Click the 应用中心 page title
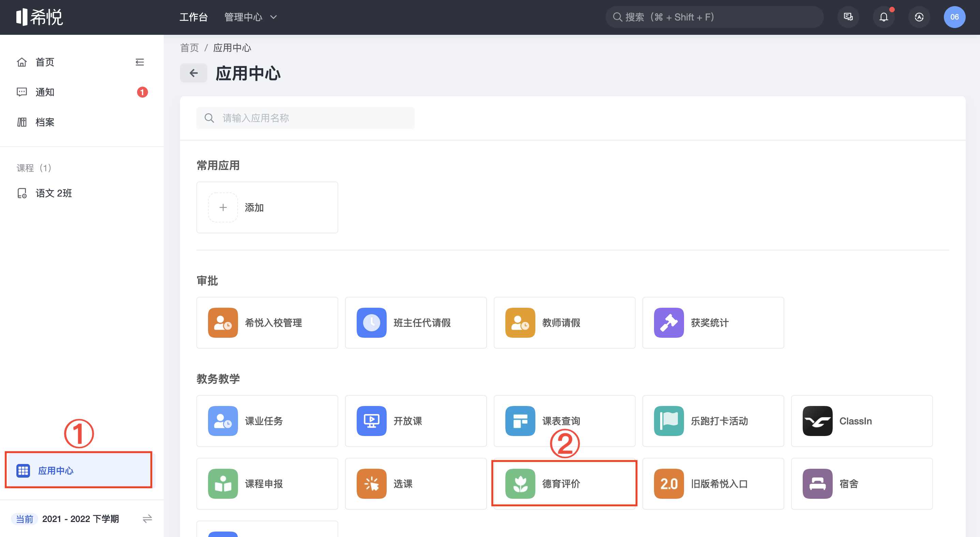The width and height of the screenshot is (980, 537). [248, 73]
